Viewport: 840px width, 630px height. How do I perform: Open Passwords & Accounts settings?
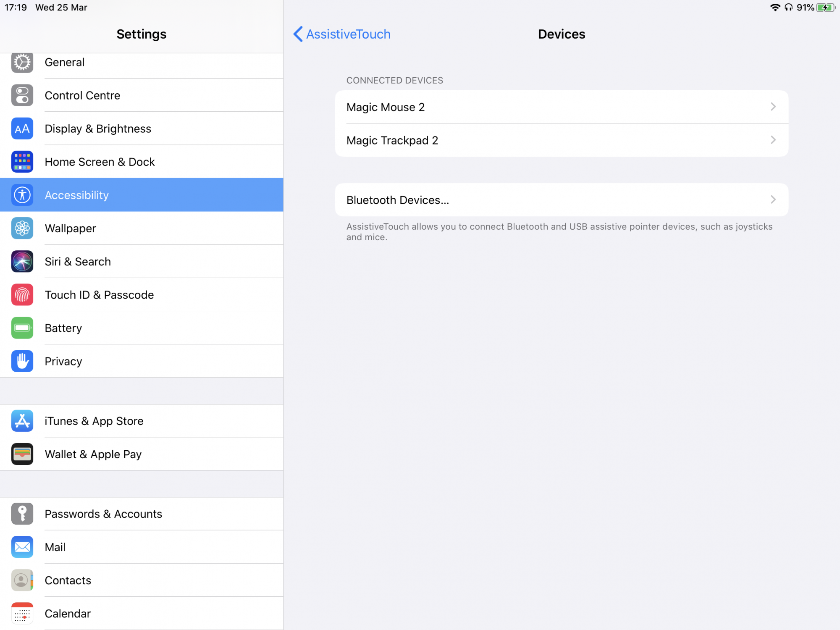click(x=142, y=513)
